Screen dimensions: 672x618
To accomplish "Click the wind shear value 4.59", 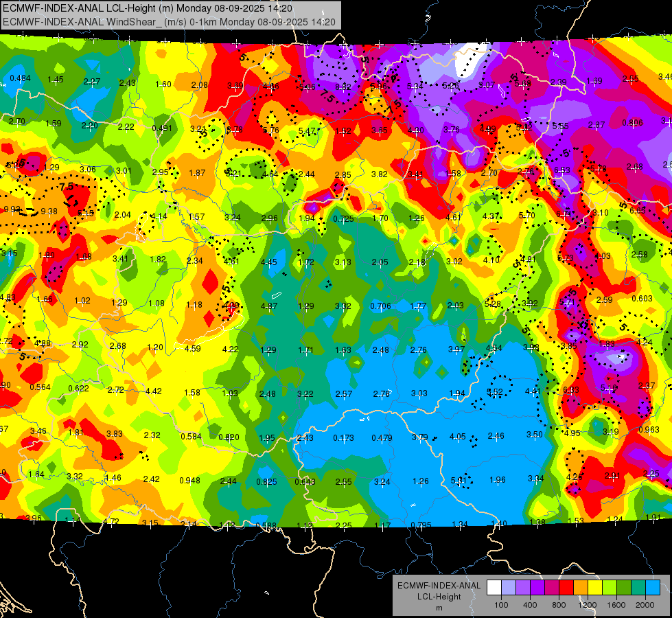I will coord(192,349).
